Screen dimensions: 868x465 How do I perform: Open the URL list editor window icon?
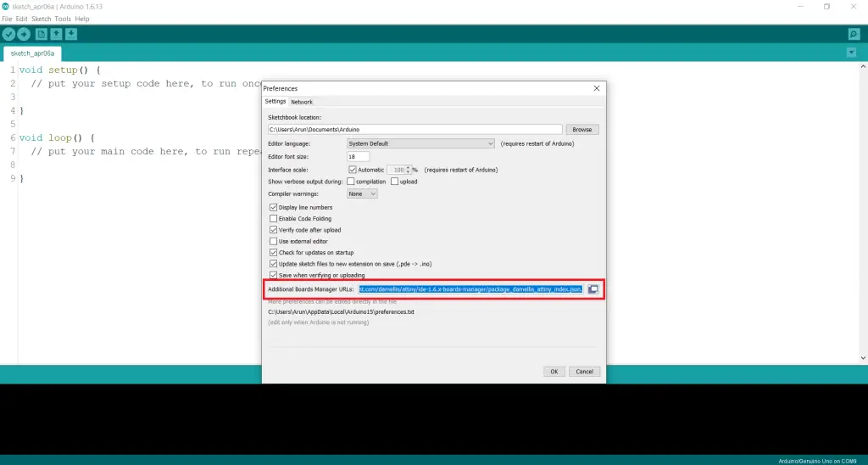(593, 289)
